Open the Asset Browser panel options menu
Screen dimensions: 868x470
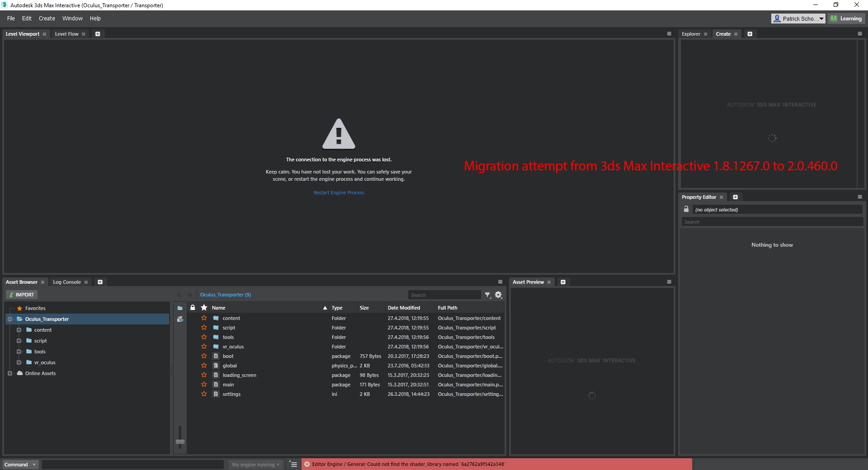coord(500,282)
